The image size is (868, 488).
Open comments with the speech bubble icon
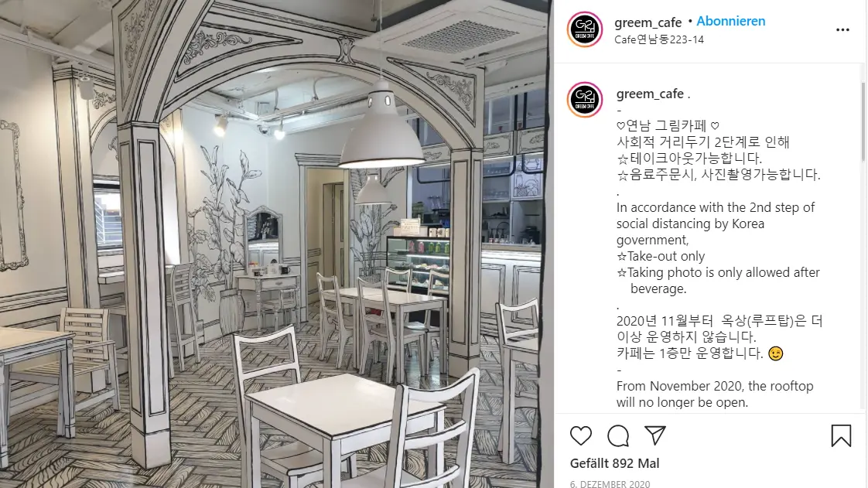[618, 436]
